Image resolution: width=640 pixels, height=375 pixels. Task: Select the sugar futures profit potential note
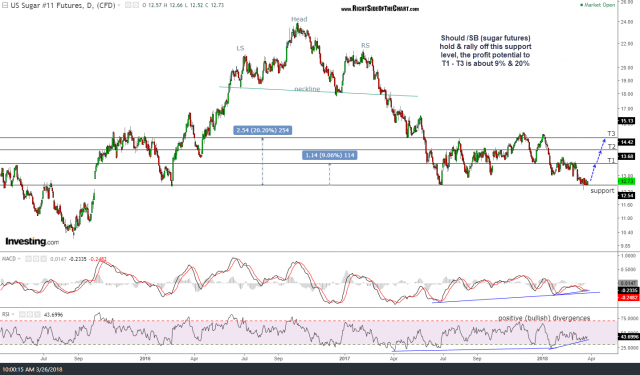tap(485, 51)
